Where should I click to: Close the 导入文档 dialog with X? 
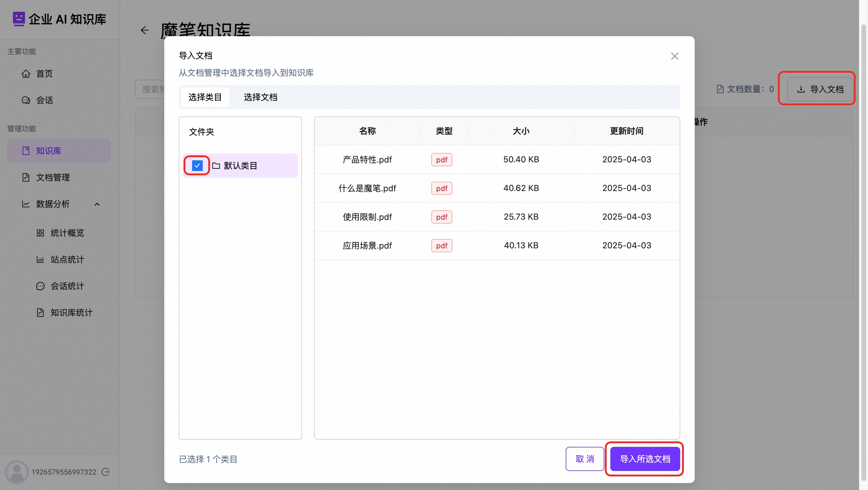(675, 56)
